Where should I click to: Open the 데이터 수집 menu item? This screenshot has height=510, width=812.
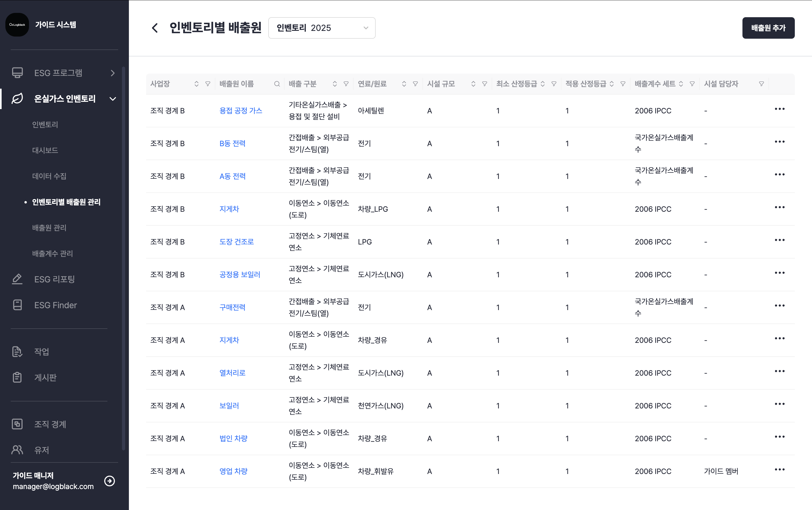click(49, 176)
